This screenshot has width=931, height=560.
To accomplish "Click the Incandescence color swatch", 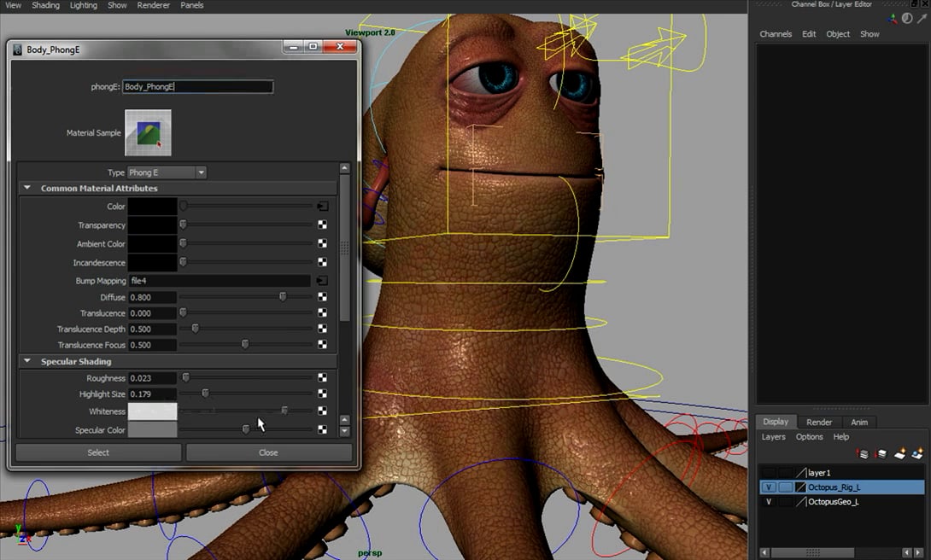I will click(x=153, y=262).
